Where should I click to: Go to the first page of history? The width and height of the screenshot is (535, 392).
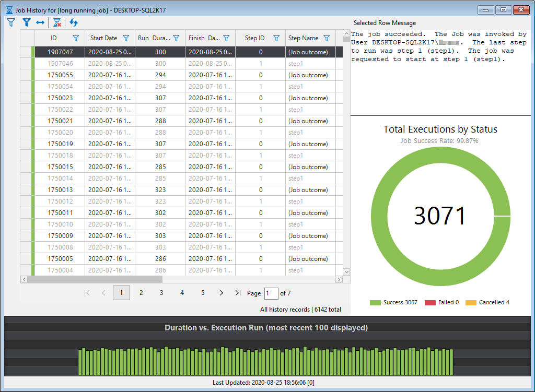pyautogui.click(x=87, y=293)
